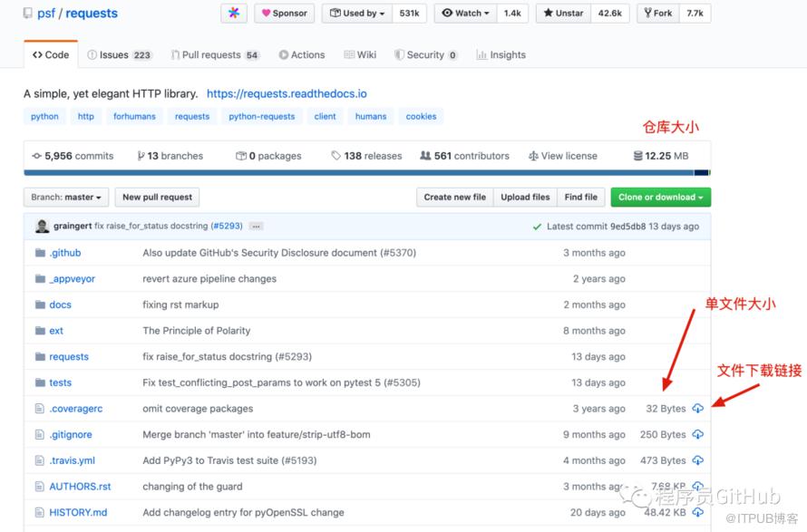Click the green commit status checkmark
The width and height of the screenshot is (807, 532).
click(x=537, y=227)
